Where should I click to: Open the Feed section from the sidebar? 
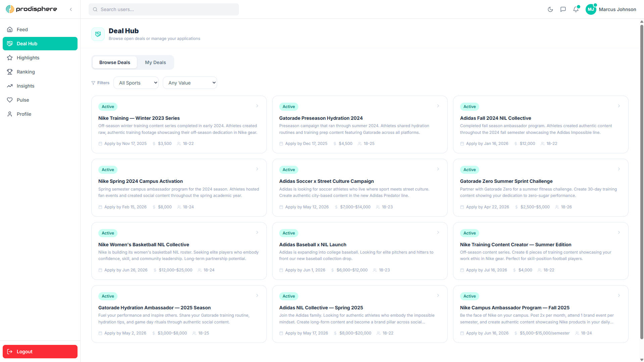pyautogui.click(x=22, y=29)
